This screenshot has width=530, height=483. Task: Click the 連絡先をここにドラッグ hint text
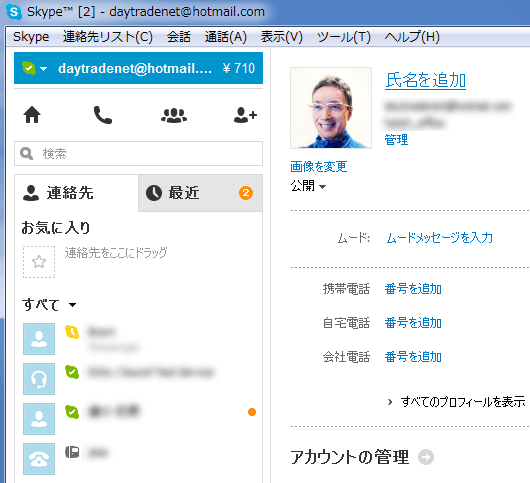click(x=116, y=252)
